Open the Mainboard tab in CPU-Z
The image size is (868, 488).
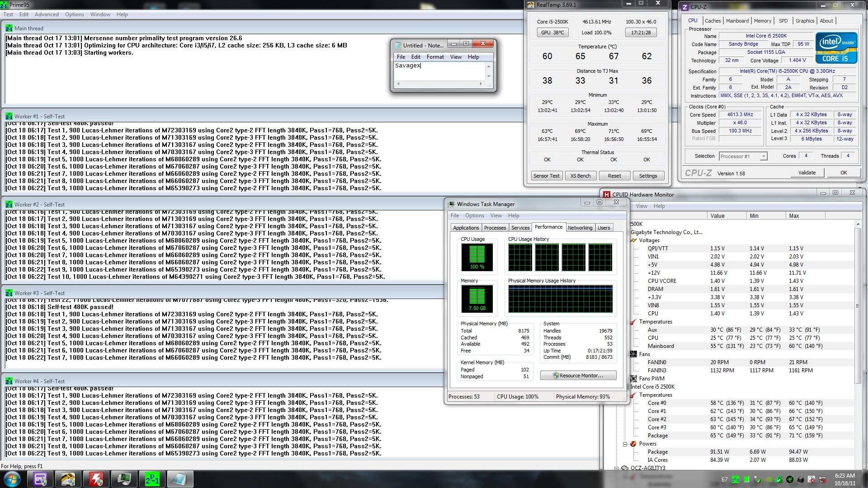(737, 21)
